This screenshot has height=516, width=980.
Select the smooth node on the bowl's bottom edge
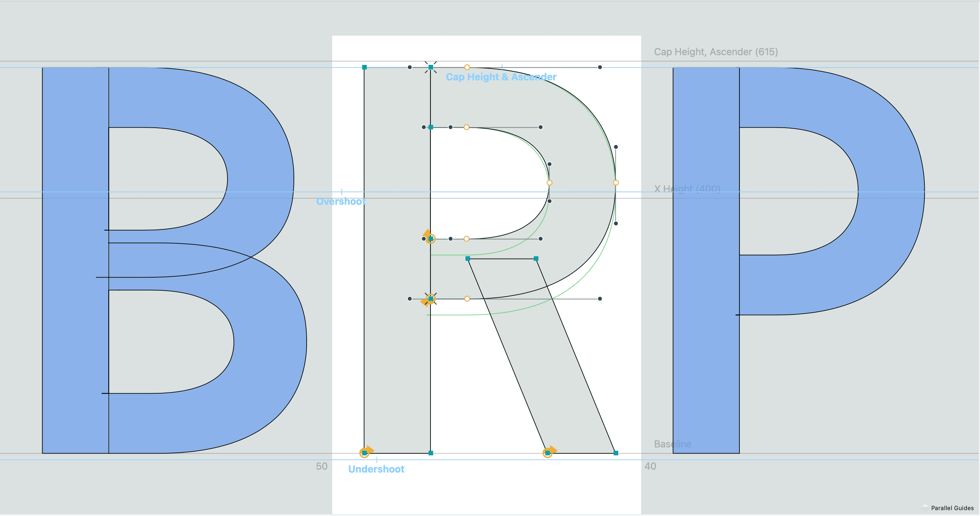tap(467, 299)
